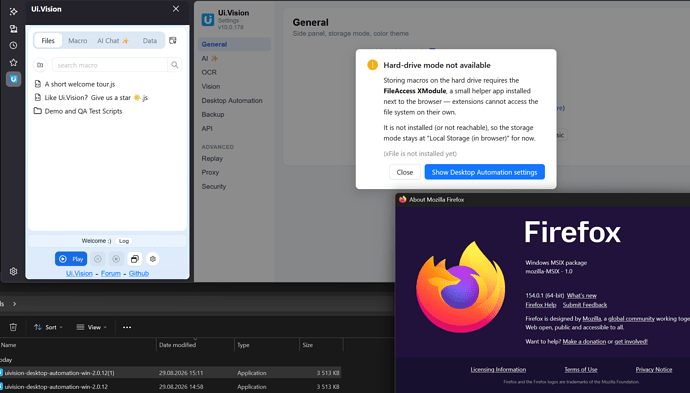This screenshot has width=690, height=393.
Task: Focus the search macro input field
Action: [x=110, y=65]
